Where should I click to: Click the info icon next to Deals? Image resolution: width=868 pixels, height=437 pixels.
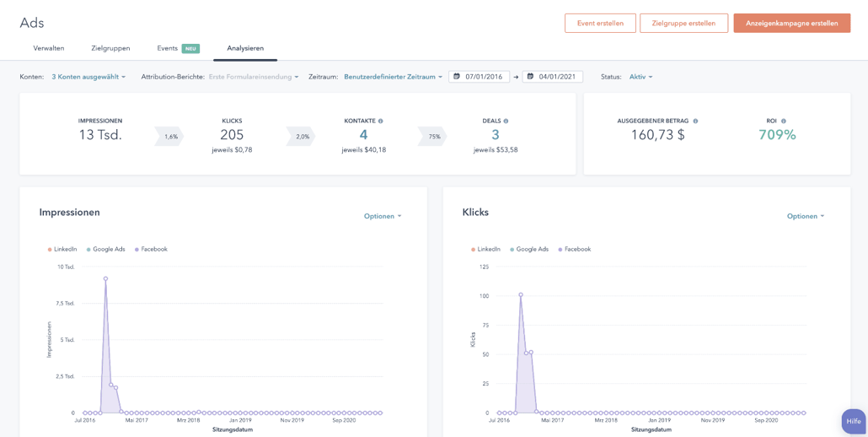[x=506, y=121]
